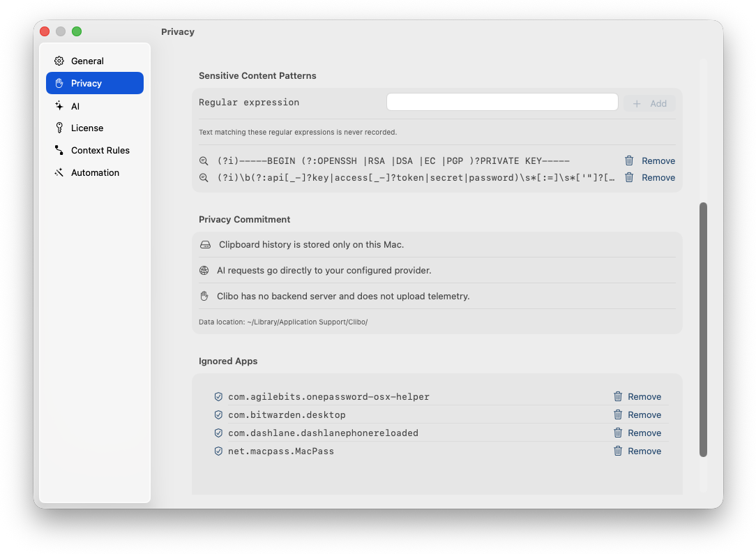This screenshot has width=756, height=554.
Task: Click magnifier icon beside api key pattern
Action: [204, 178]
